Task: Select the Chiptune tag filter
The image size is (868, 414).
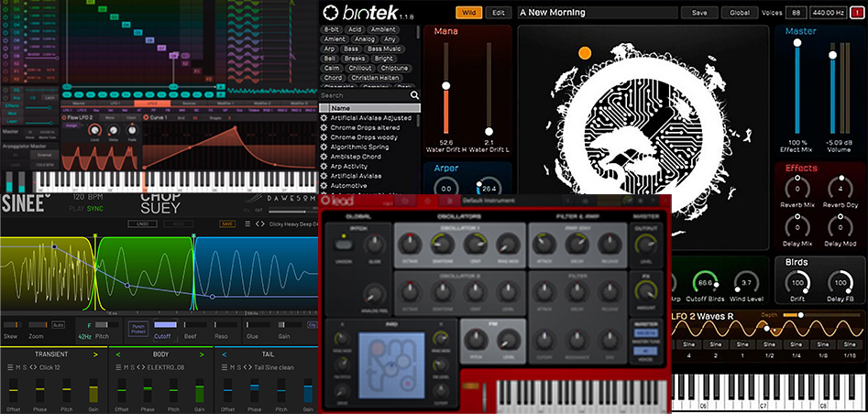Action: (394, 68)
